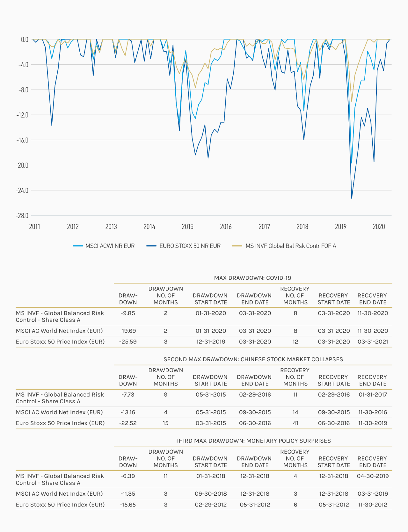Click the -28.0 y-axis label

[22, 216]
